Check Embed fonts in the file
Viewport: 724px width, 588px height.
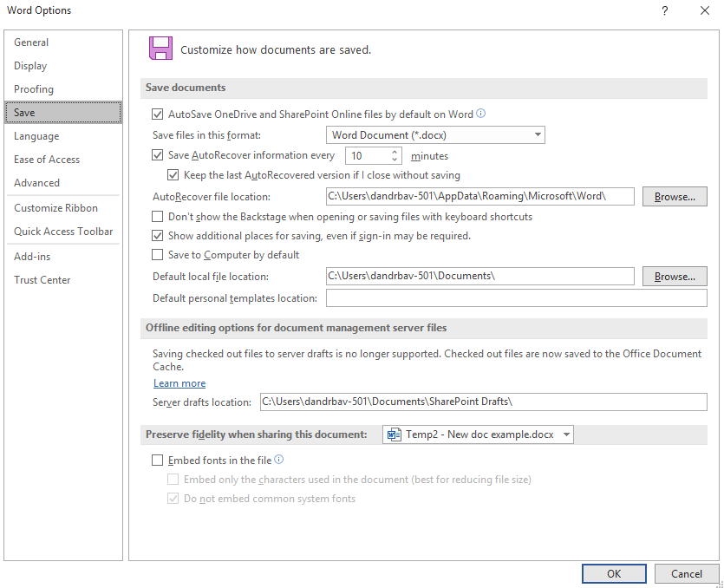(x=158, y=460)
